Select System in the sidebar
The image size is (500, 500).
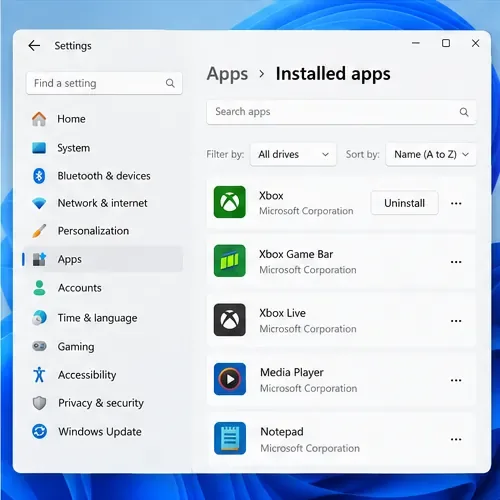103,148
